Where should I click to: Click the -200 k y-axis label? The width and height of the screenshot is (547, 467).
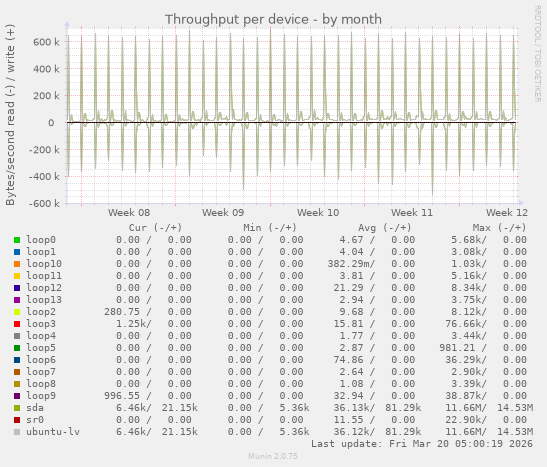tap(44, 150)
